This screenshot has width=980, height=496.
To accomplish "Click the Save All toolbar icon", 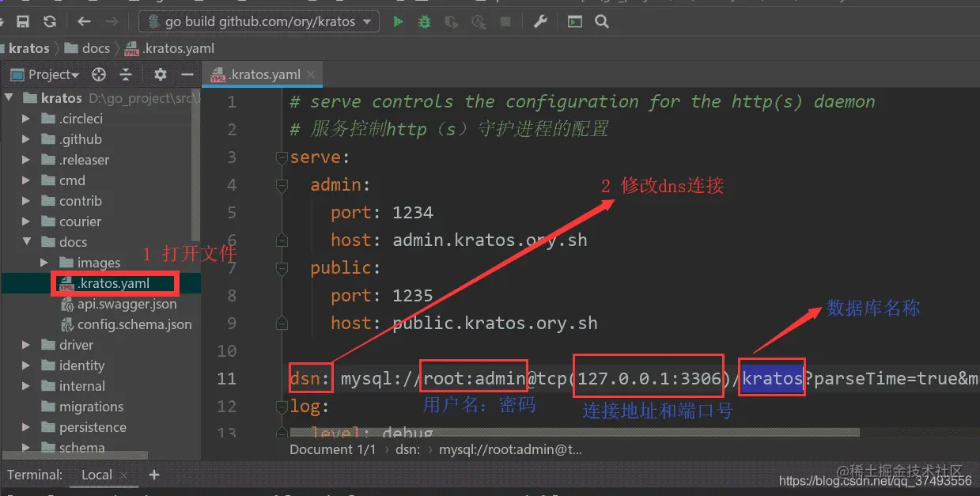I will [23, 21].
